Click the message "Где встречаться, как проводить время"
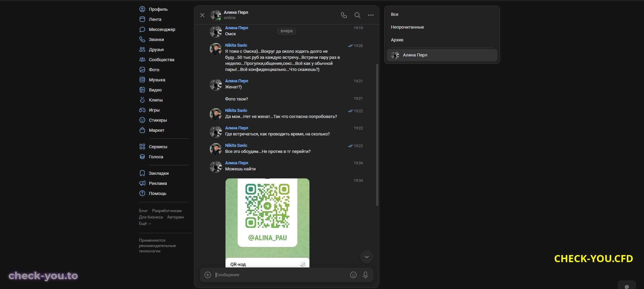 pos(278,134)
